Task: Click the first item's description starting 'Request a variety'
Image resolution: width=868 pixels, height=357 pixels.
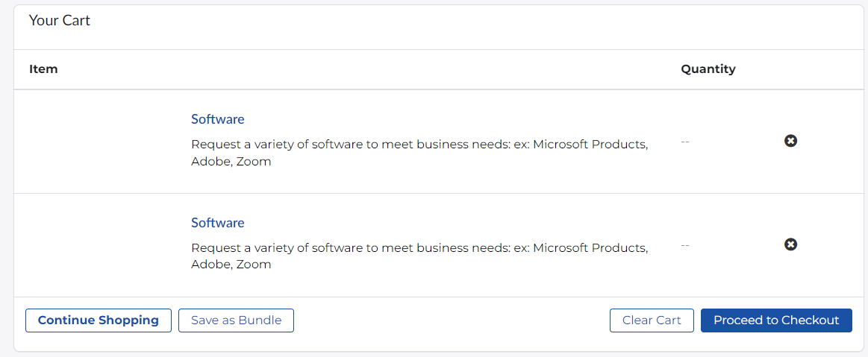Action: (419, 153)
